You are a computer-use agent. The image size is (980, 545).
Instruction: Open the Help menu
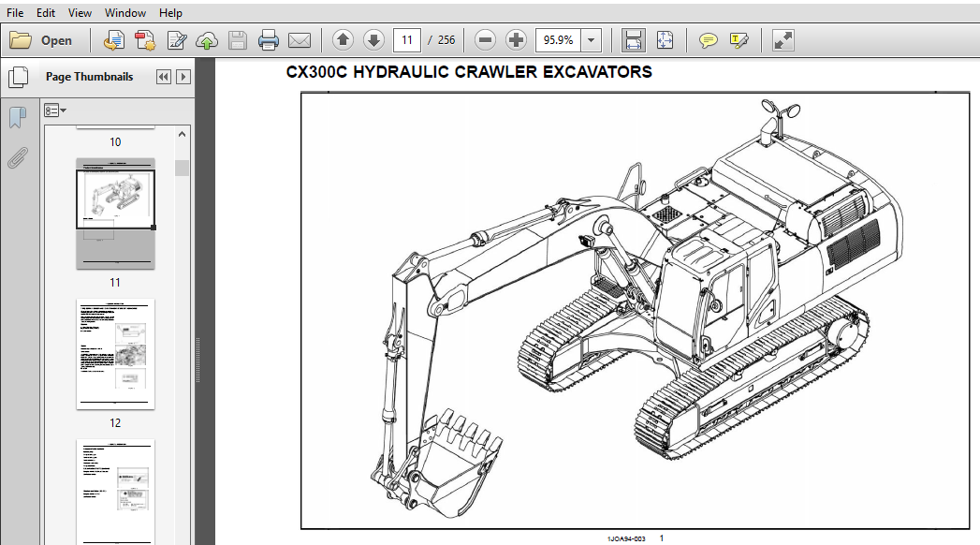click(x=170, y=12)
